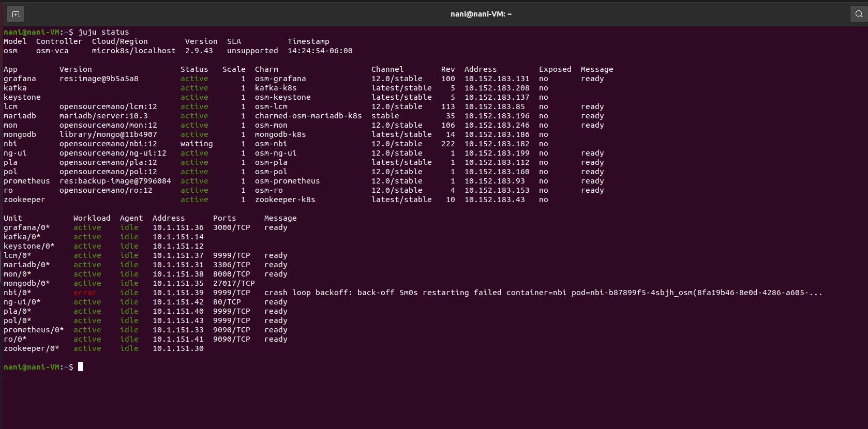Click the Timestamp value 14:24:54-06:00
Image resolution: width=868 pixels, height=429 pixels.
[320, 51]
